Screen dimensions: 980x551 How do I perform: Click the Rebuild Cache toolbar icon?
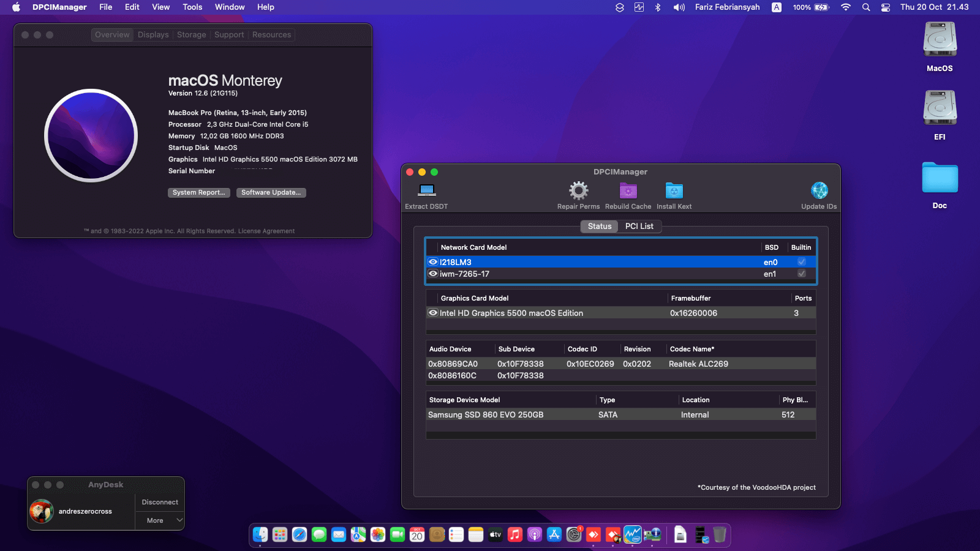point(628,190)
